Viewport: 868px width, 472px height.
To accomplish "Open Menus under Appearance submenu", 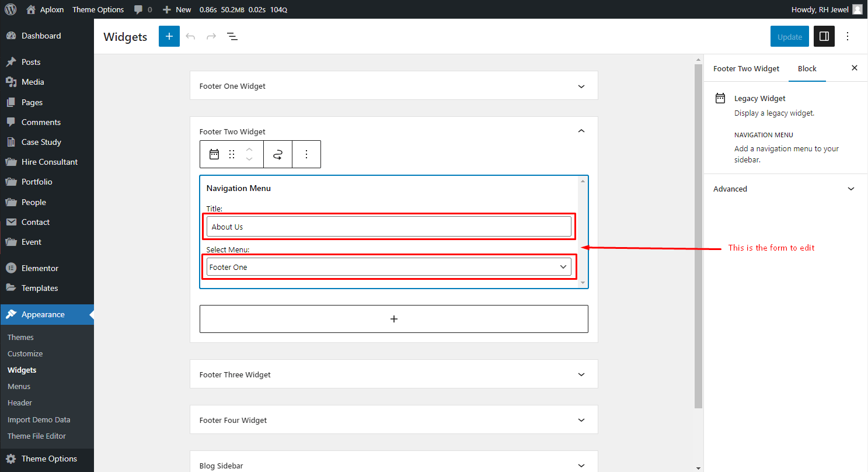I will point(19,386).
